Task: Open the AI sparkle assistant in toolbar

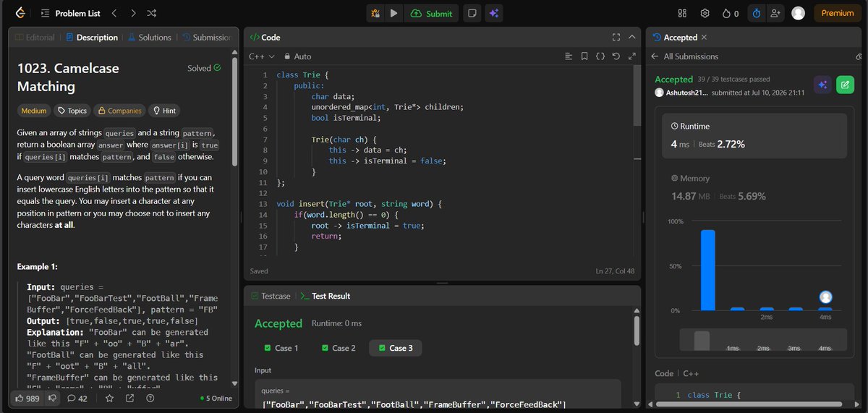Action: coord(494,13)
